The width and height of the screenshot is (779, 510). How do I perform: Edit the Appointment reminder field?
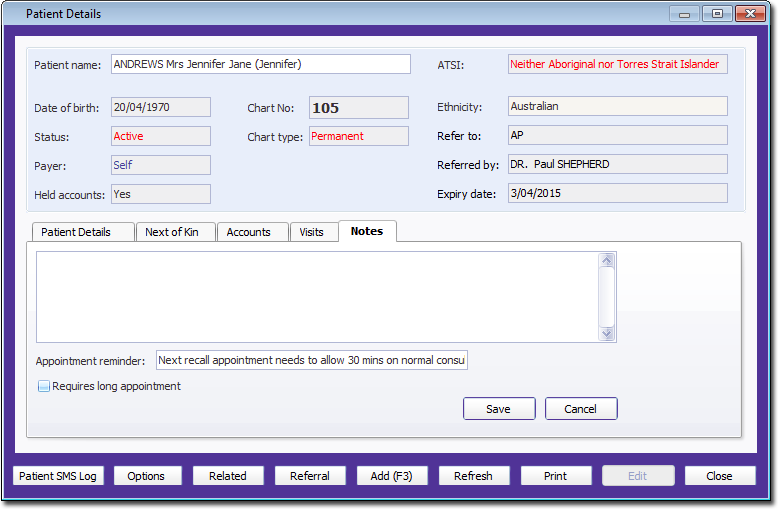click(x=311, y=360)
